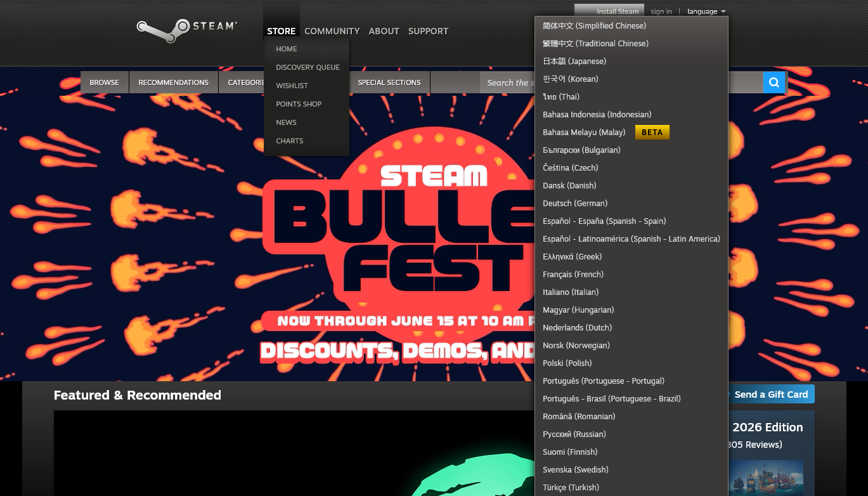
Task: Choose Thai language
Action: pyautogui.click(x=632, y=97)
